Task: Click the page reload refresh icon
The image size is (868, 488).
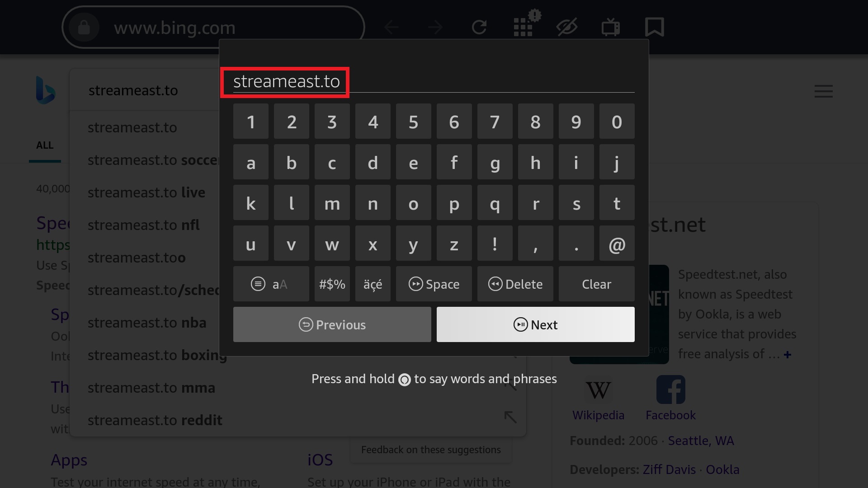Action: (x=479, y=27)
